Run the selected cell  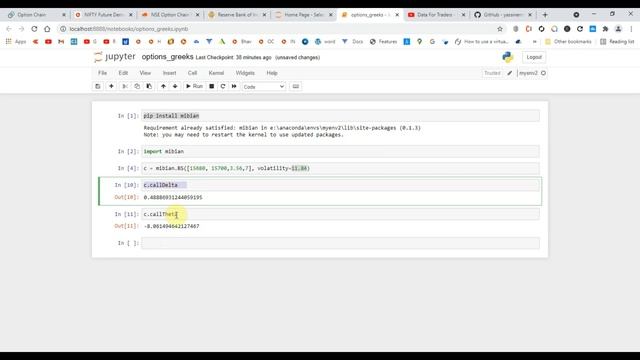click(194, 87)
